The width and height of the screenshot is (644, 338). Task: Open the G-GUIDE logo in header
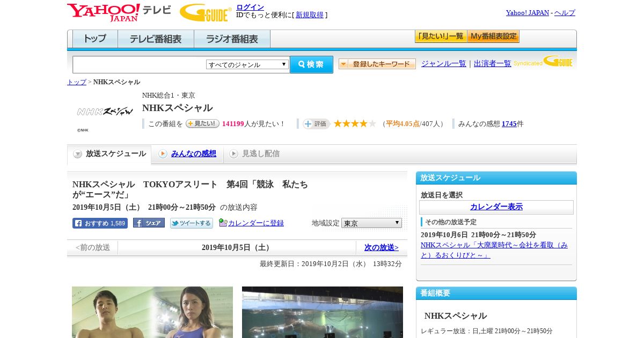206,12
